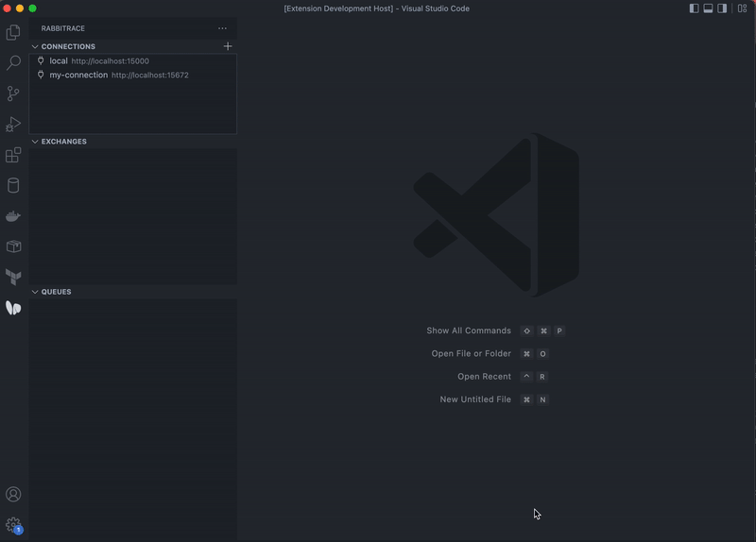The image size is (756, 542).
Task: Open Customize Layout icon
Action: click(x=742, y=8)
